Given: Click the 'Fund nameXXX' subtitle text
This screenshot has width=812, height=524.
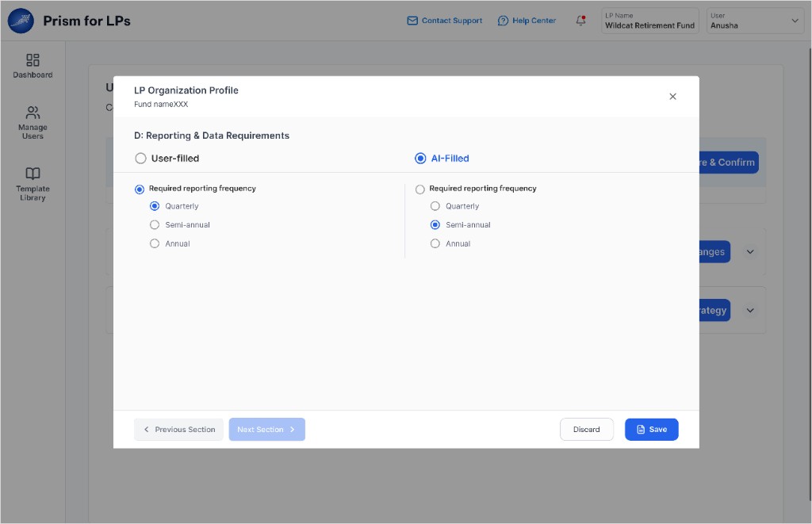Looking at the screenshot, I should 161,104.
